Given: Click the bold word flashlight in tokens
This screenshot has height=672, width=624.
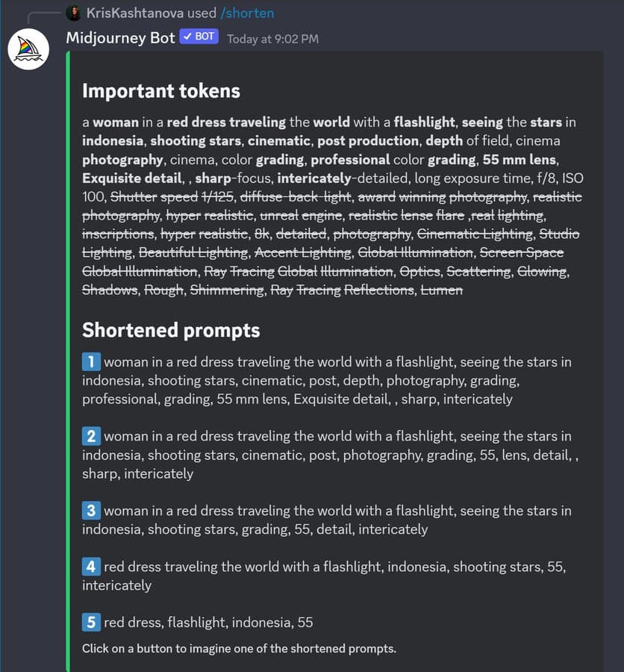Looking at the screenshot, I should click(x=424, y=122).
